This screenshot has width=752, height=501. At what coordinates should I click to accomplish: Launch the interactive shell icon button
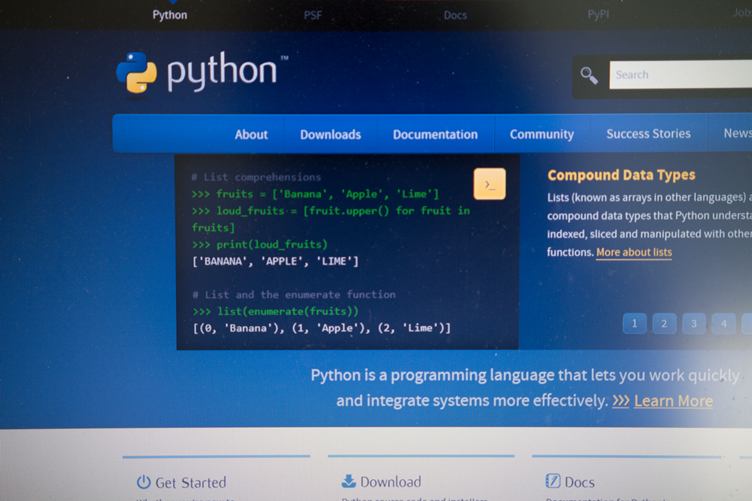point(489,184)
